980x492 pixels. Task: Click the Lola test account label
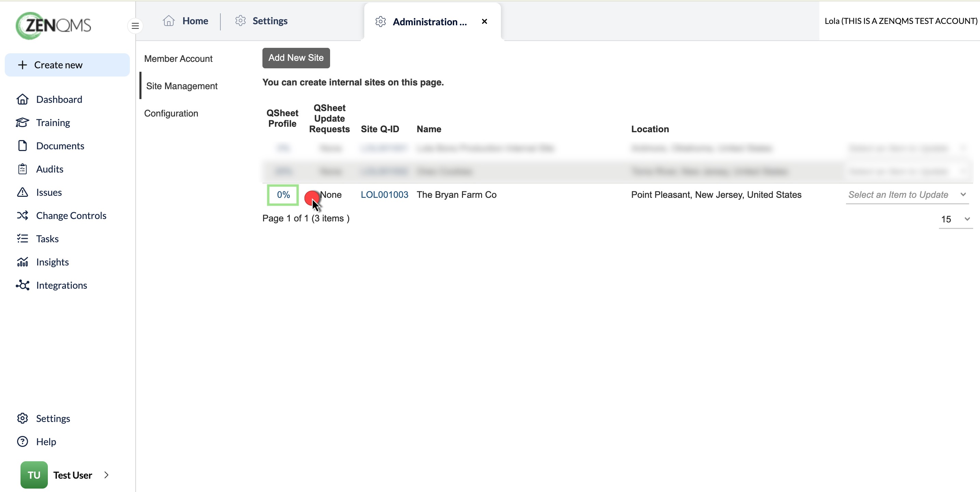pos(900,21)
